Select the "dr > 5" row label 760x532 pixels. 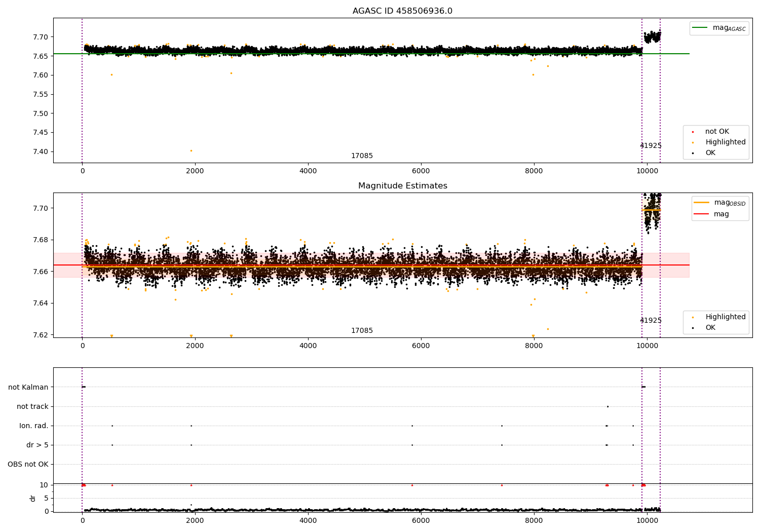pyautogui.click(x=37, y=445)
